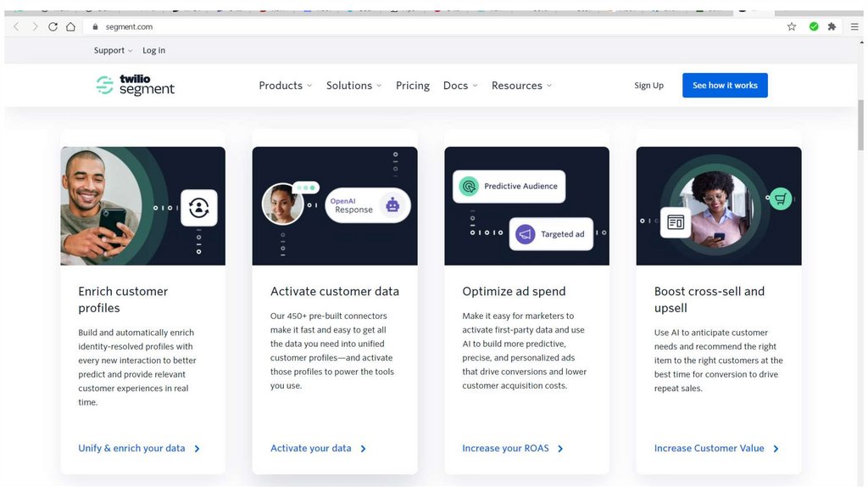Screen dimensions: 868x487
Task: Open the browser hamburger menu
Action: pyautogui.click(x=854, y=26)
